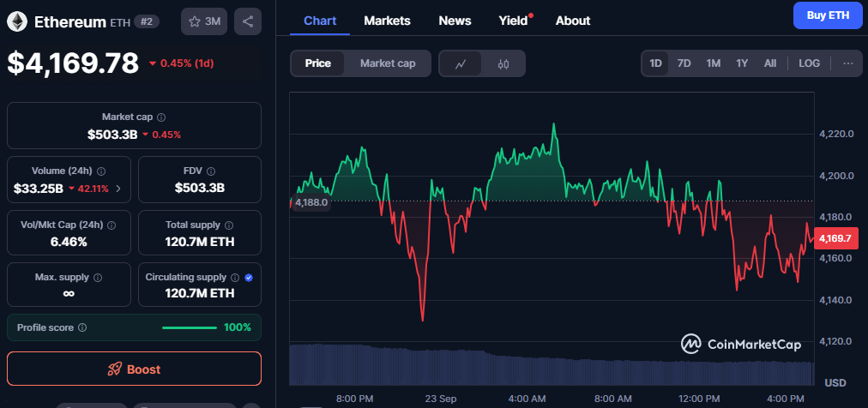Viewport: 868px width, 408px height.
Task: Enable LOG scale on chart
Action: point(809,63)
